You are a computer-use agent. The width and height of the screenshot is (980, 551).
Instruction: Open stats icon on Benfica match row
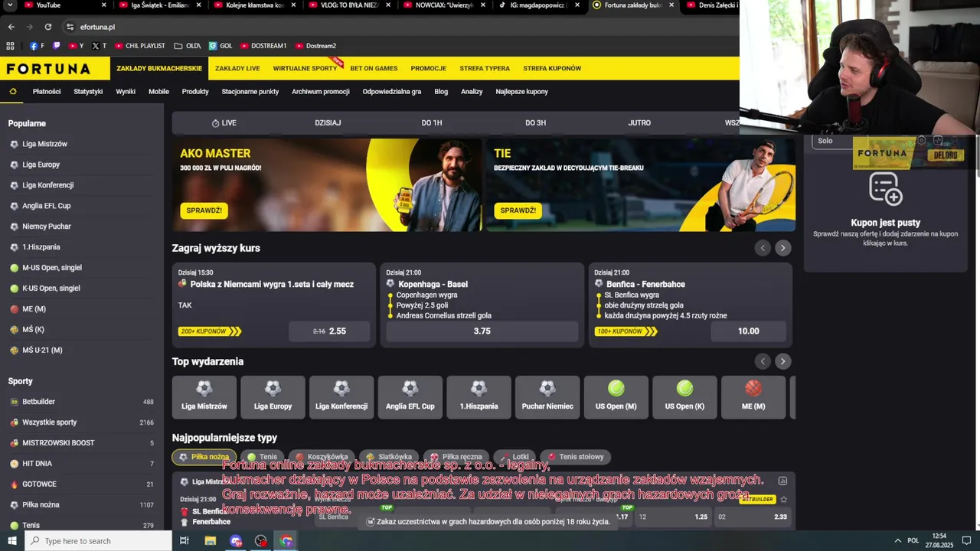782,481
